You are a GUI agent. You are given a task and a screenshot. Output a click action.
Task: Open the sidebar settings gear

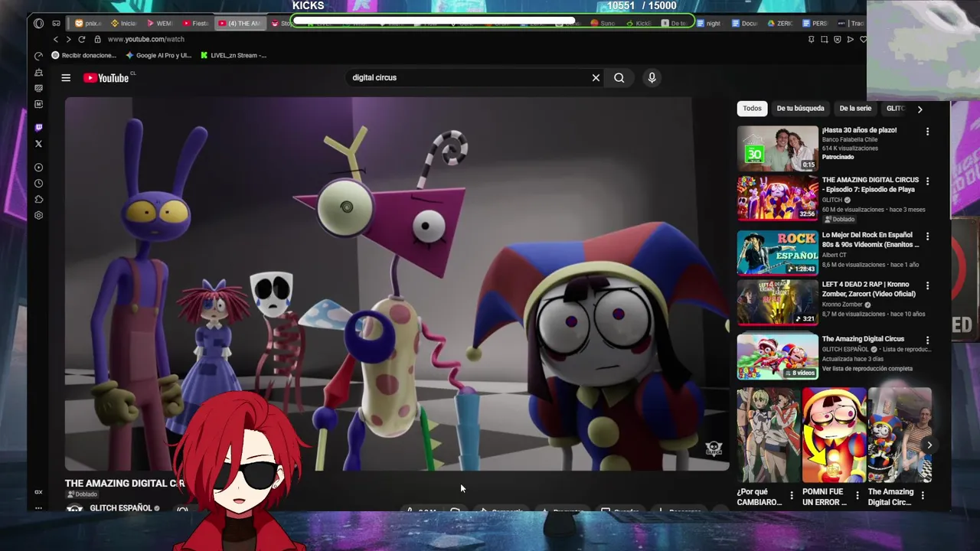click(x=38, y=215)
